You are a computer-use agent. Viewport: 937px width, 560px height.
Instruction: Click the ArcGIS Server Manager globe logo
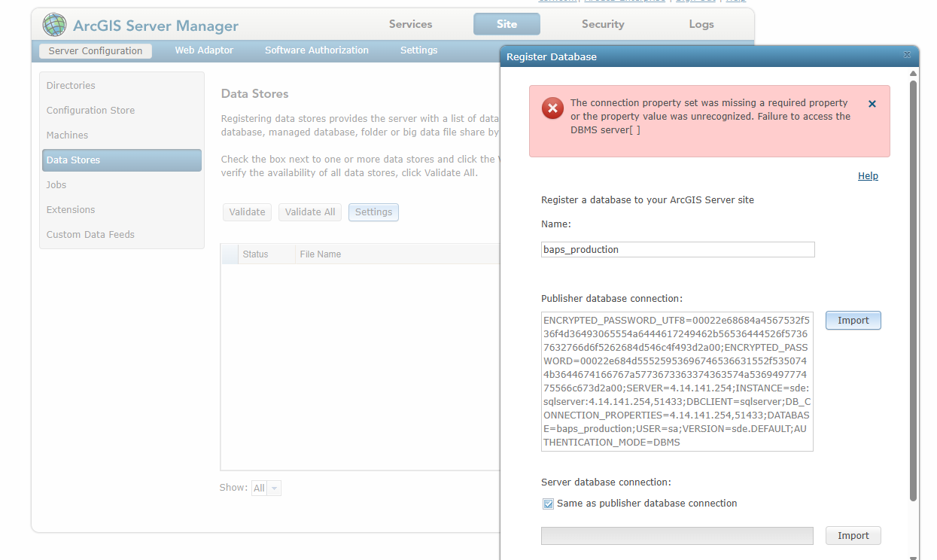54,25
